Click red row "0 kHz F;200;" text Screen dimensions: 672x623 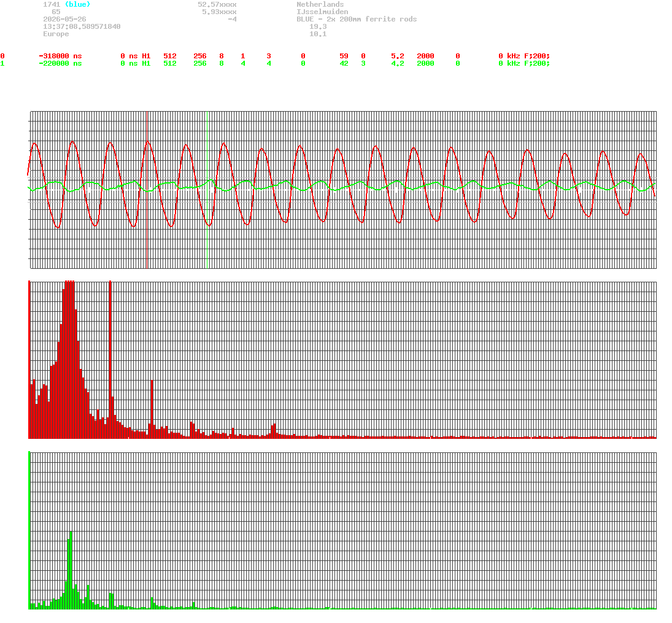523,56
